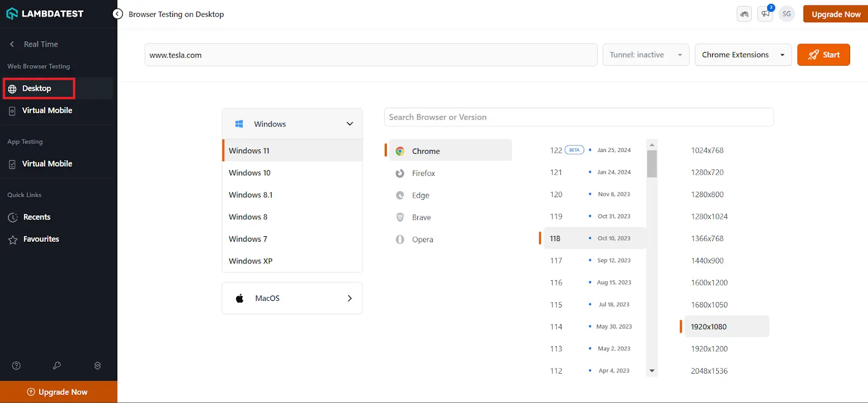Screen dimensions: 868x403
Task: Click the URL field with www.tesla.com
Action: coord(371,55)
